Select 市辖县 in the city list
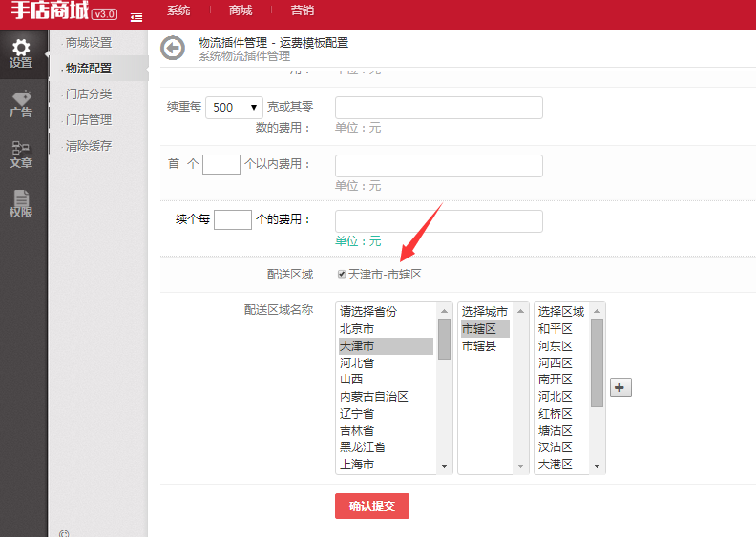The height and width of the screenshot is (537, 756). [479, 346]
